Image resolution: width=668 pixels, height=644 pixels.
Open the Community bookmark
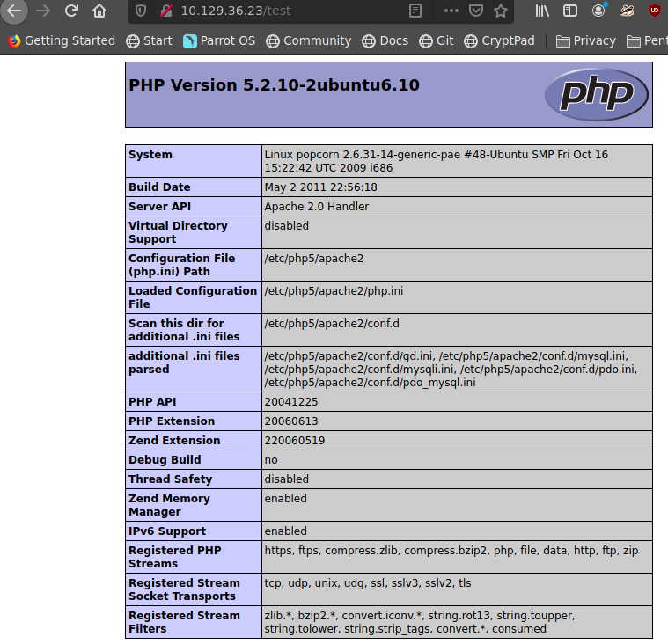pyautogui.click(x=308, y=40)
